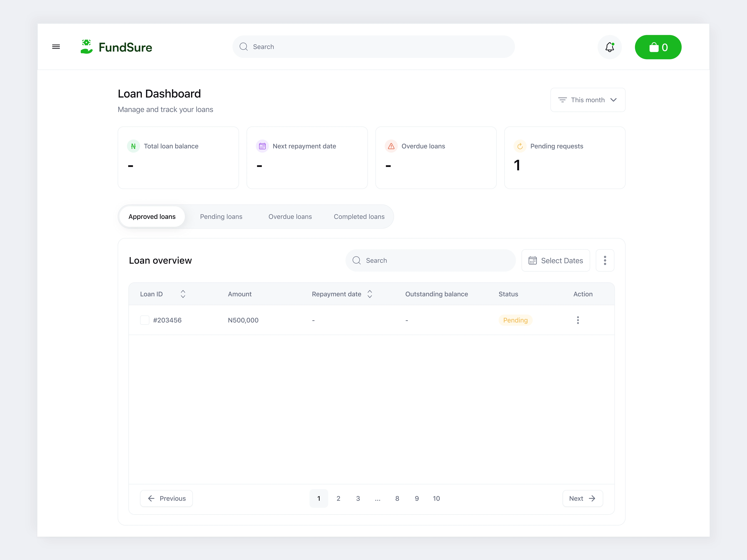Screen dimensions: 747x560
Task: Switch to the Completed loans tab
Action: (x=359, y=216)
